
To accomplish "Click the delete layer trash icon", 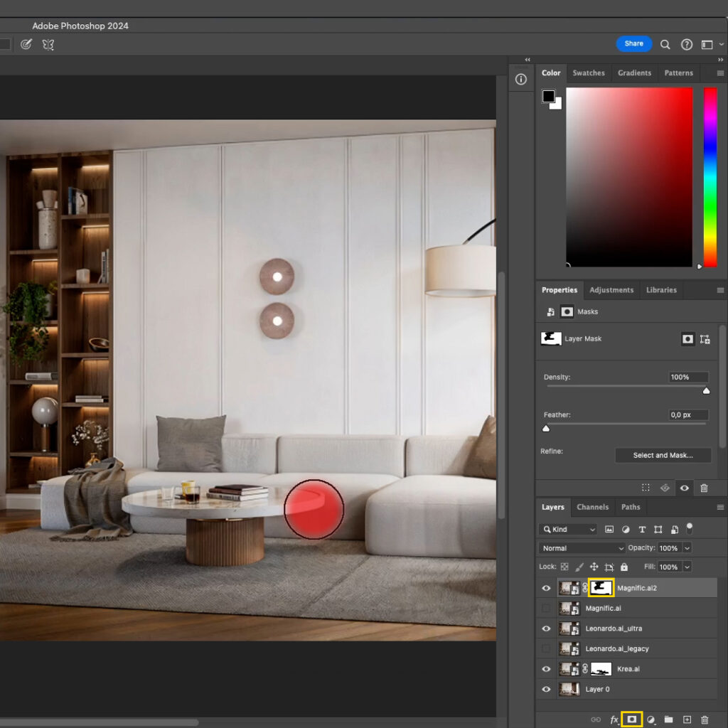I will (x=705, y=719).
